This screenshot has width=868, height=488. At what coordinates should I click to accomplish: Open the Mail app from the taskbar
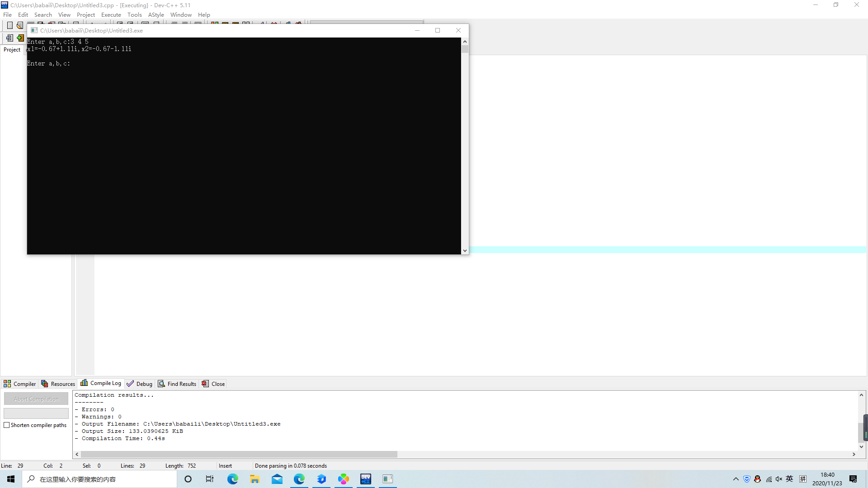tap(277, 479)
